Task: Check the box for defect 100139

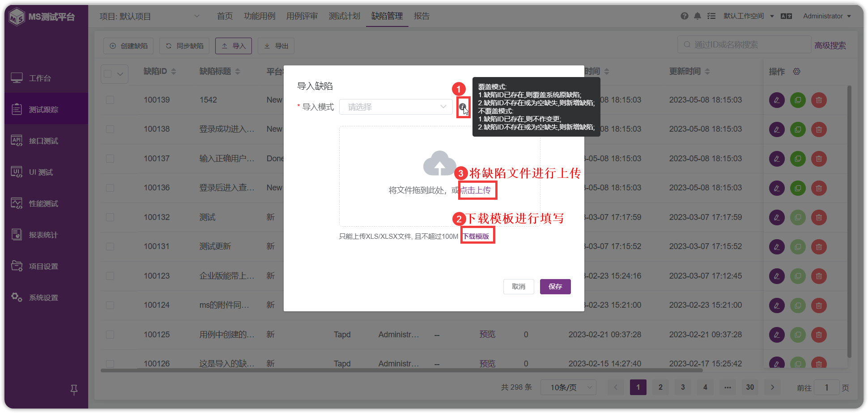Action: [x=110, y=100]
